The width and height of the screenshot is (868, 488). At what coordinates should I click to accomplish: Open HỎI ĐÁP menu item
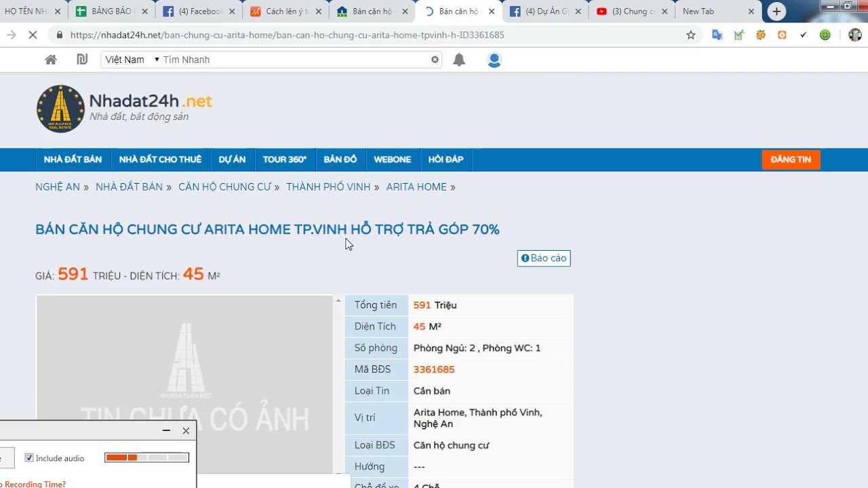coord(446,160)
